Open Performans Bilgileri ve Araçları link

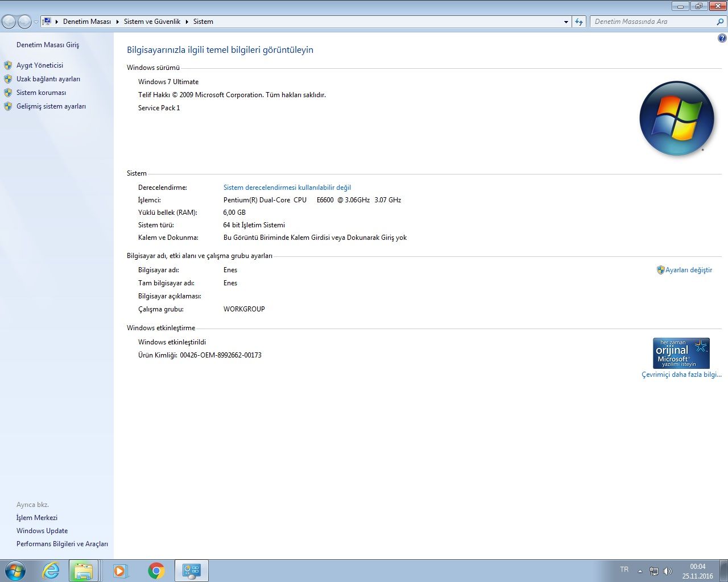point(62,544)
